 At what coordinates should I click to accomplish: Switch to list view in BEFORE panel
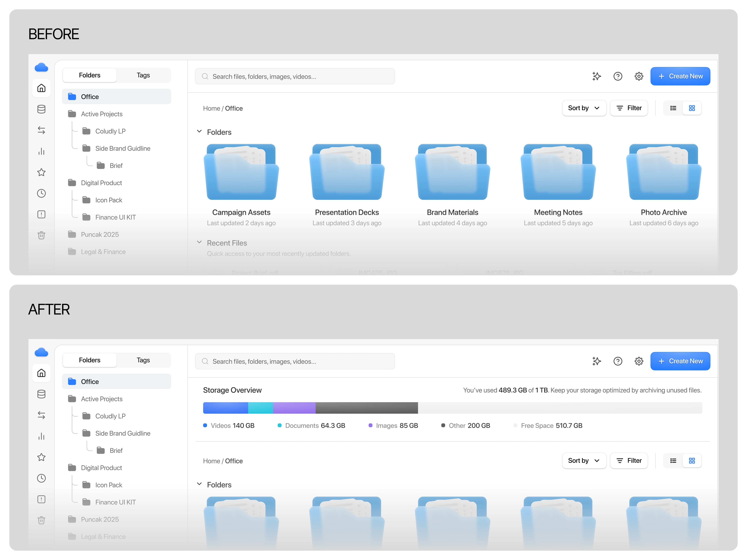(x=673, y=108)
